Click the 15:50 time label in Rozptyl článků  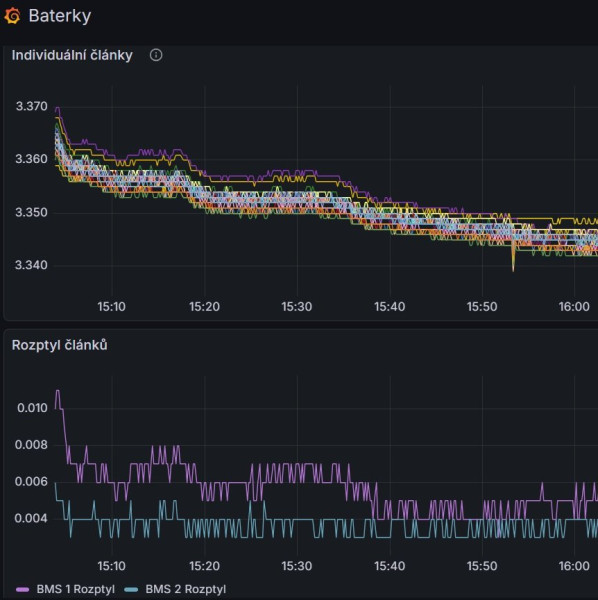tap(482, 566)
